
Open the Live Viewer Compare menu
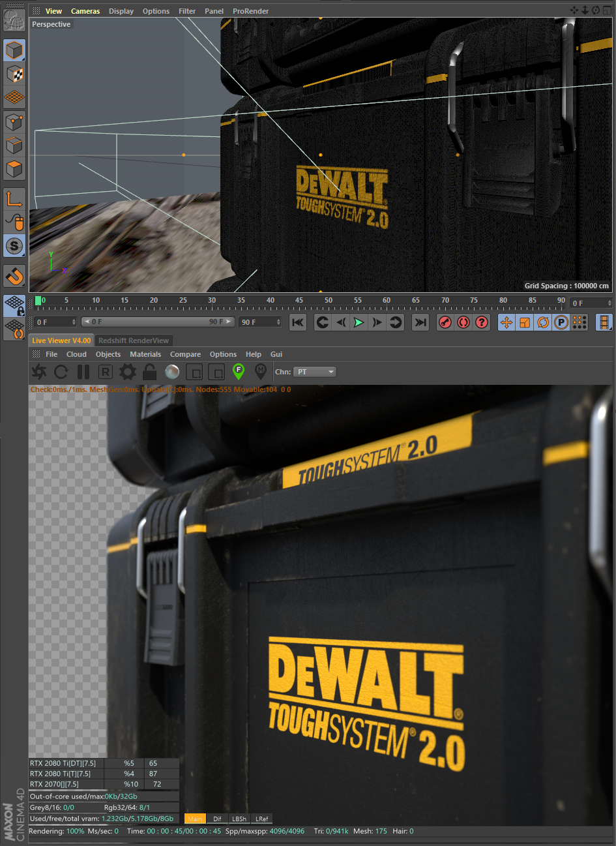click(186, 354)
